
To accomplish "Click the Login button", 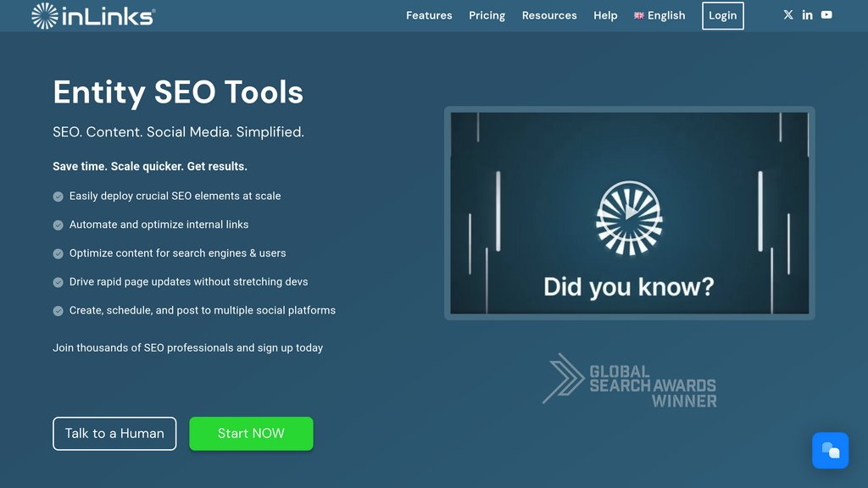I will click(722, 15).
